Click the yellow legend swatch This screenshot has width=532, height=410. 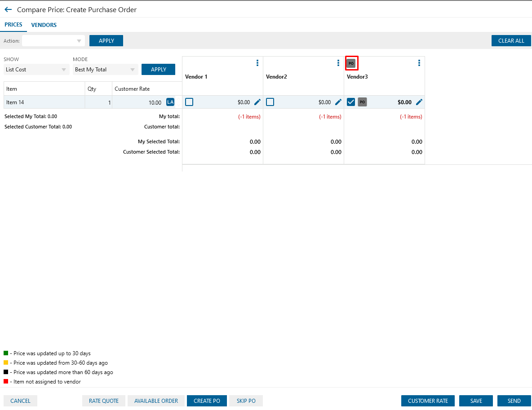coord(6,362)
